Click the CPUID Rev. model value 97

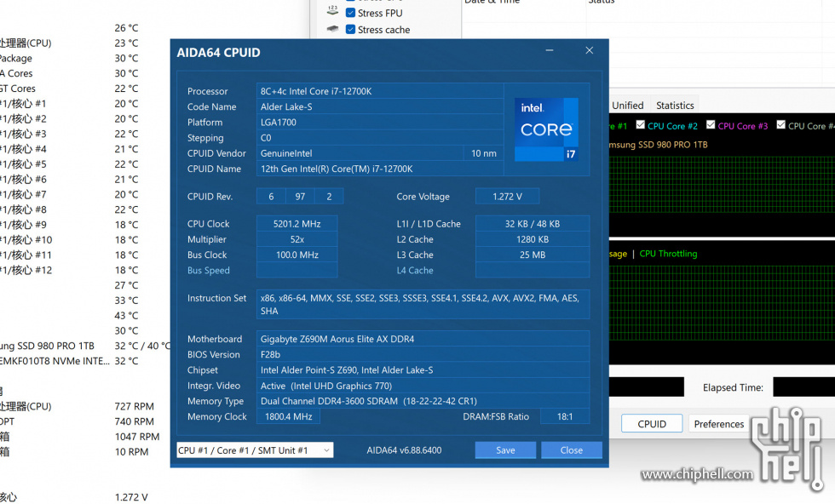pos(300,197)
